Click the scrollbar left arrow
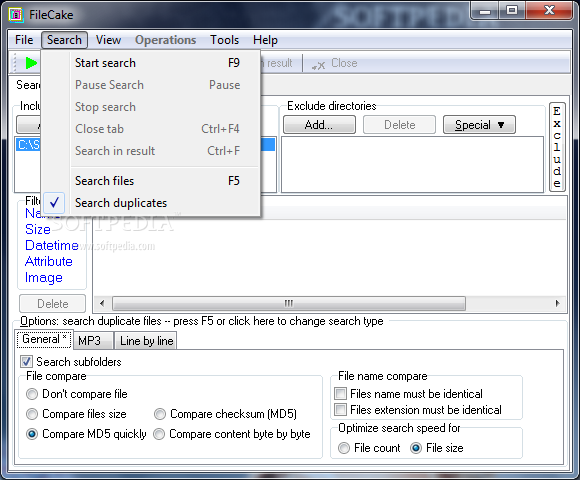The height and width of the screenshot is (480, 580). tap(102, 304)
